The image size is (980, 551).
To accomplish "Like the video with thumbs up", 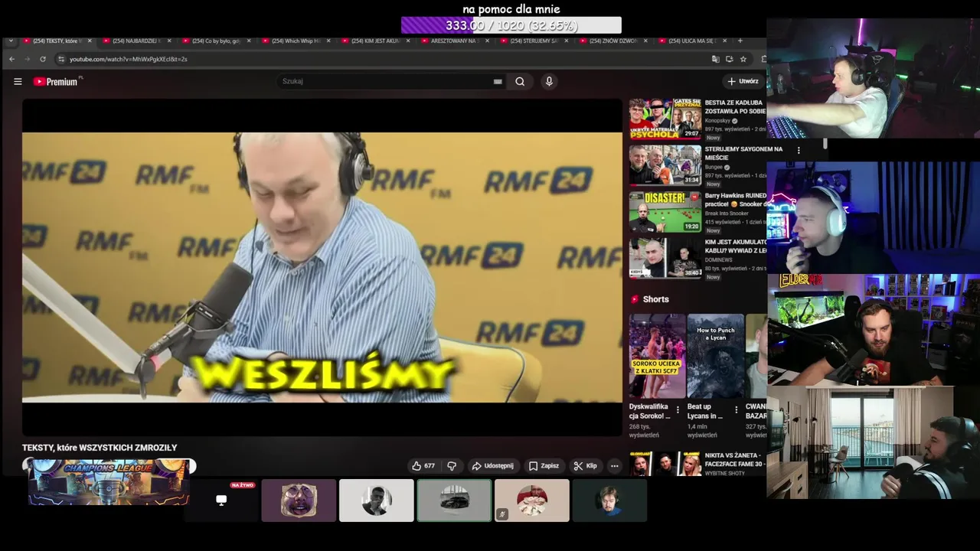I will tap(423, 465).
